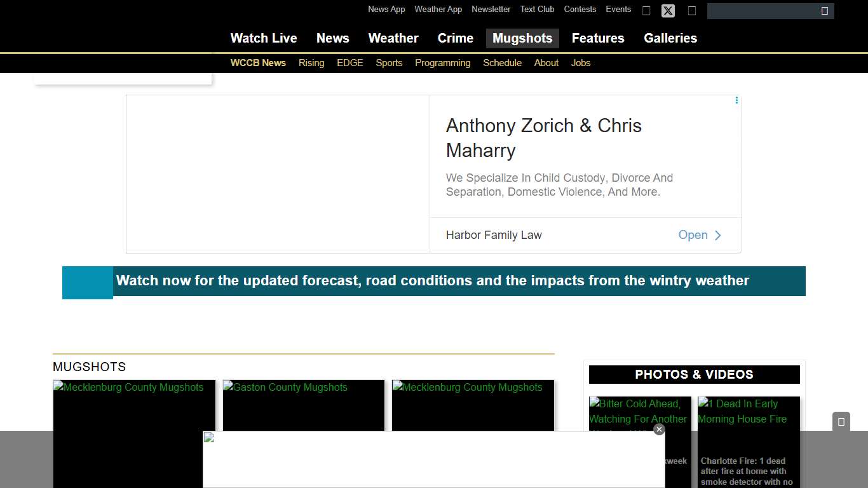Click the square icon above the bottom bar
Viewport: 868px width, 488px height.
(841, 422)
